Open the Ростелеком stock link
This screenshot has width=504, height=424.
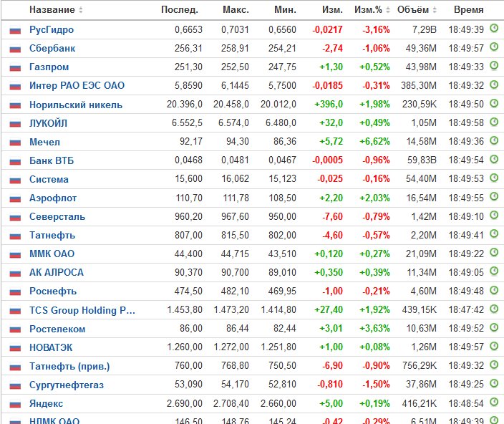57,329
